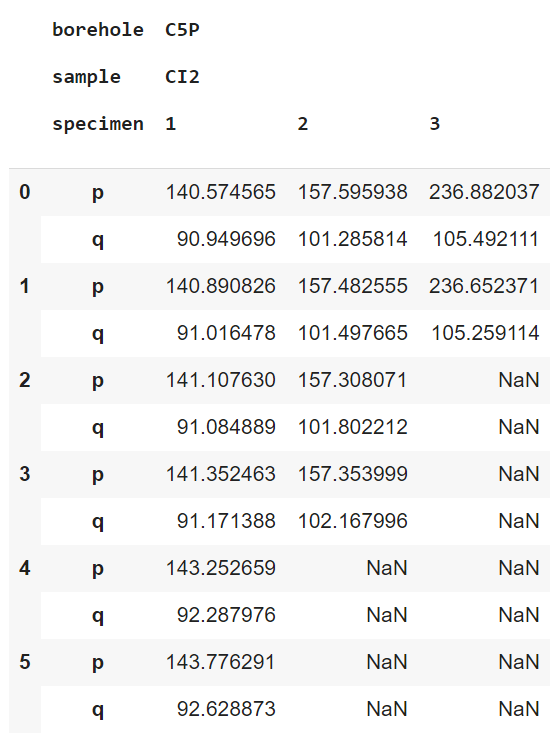Select cell value 157.482555

[352, 286]
